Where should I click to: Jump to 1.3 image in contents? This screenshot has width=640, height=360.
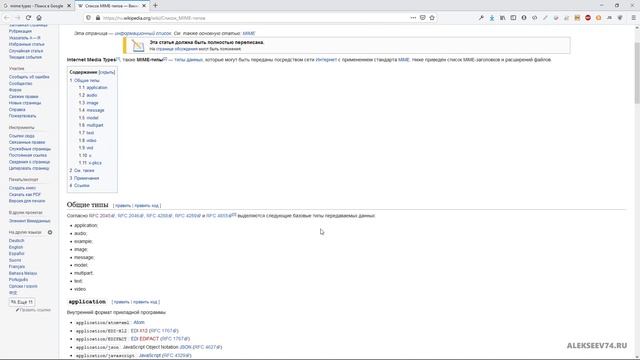89,103
